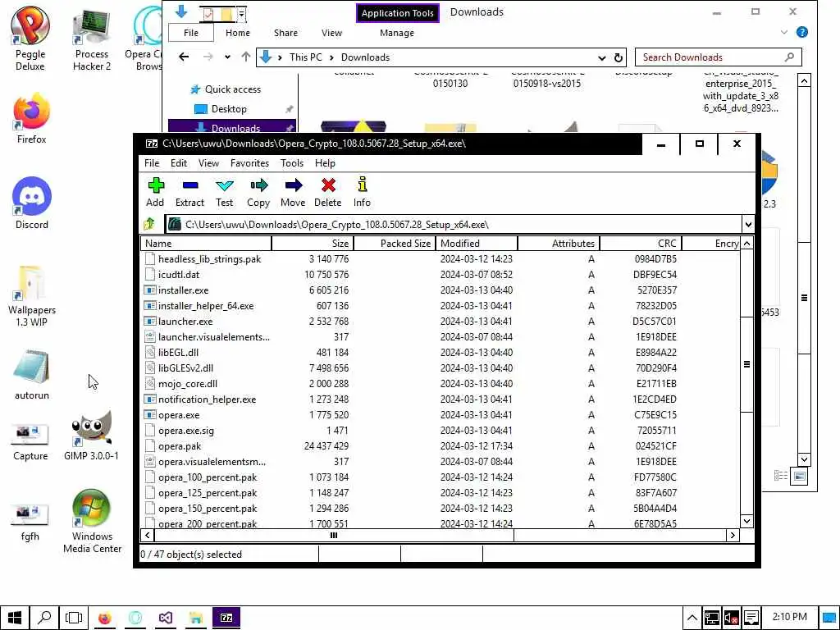Screen dimensions: 840x630
Task: Click the Test toolbar icon in 7-Zip
Action: point(224,192)
